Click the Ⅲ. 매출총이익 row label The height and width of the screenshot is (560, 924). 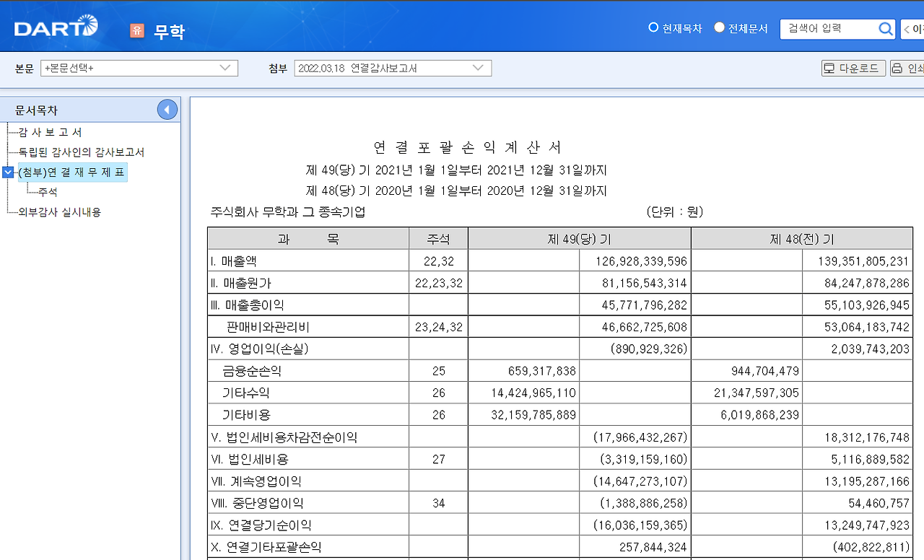(247, 305)
